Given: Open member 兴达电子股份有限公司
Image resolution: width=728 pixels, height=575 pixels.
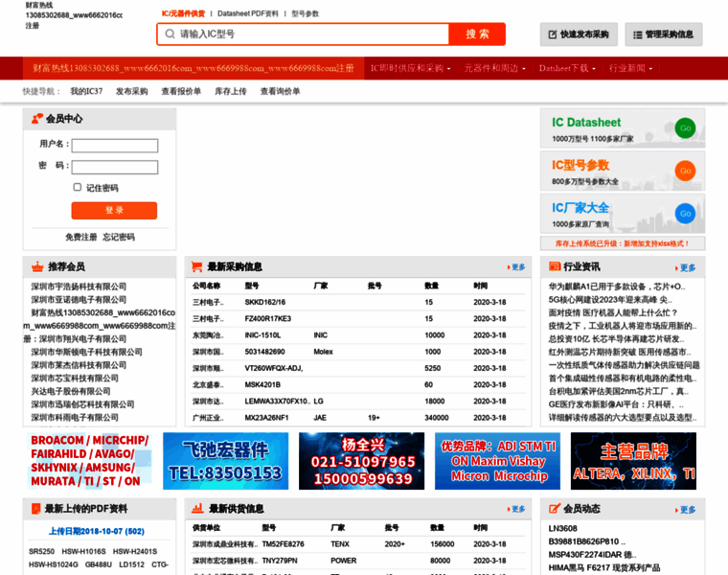Looking at the screenshot, I should [x=71, y=391].
